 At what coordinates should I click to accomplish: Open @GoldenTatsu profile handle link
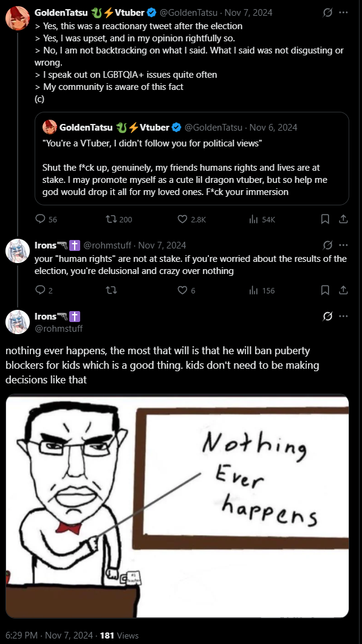tap(188, 13)
